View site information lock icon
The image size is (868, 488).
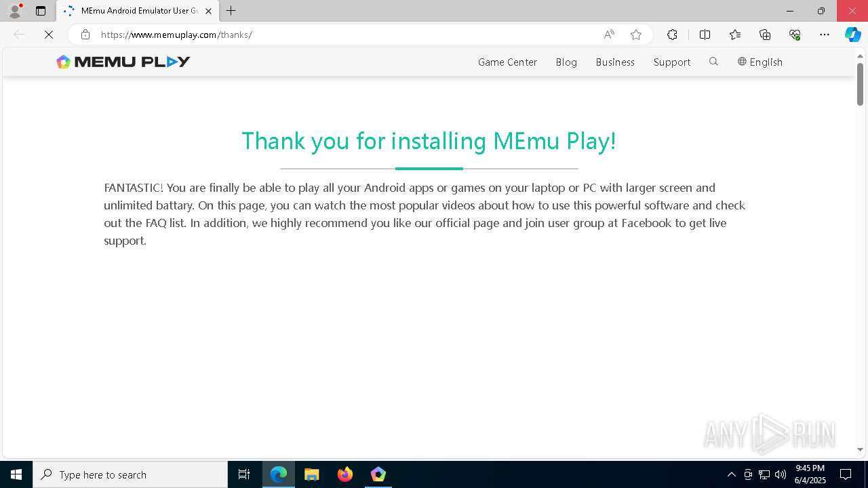(85, 35)
